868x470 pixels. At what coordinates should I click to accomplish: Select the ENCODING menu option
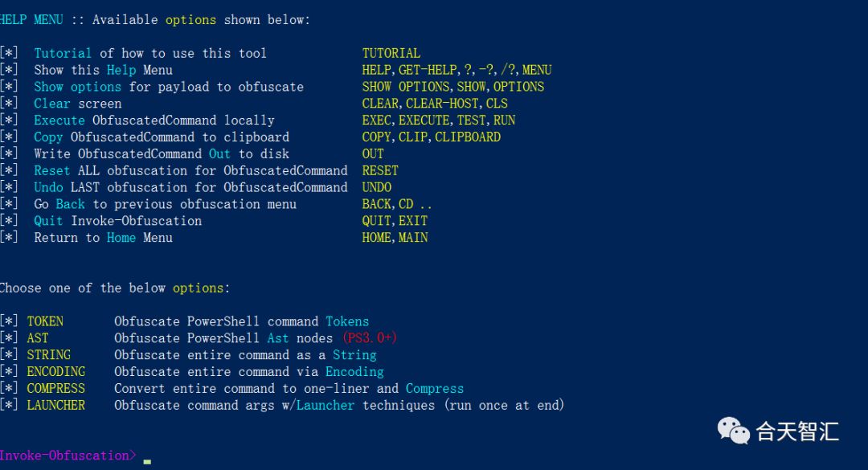(x=56, y=371)
